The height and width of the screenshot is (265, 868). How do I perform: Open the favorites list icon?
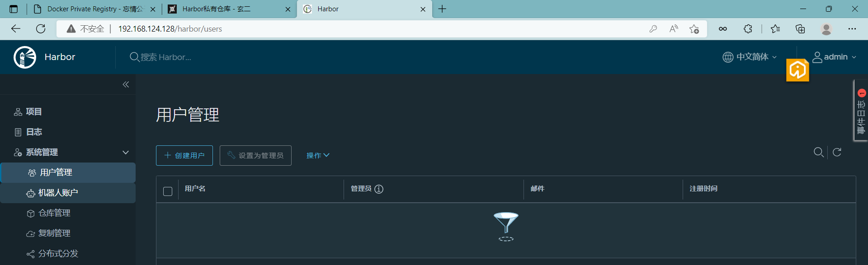(775, 29)
